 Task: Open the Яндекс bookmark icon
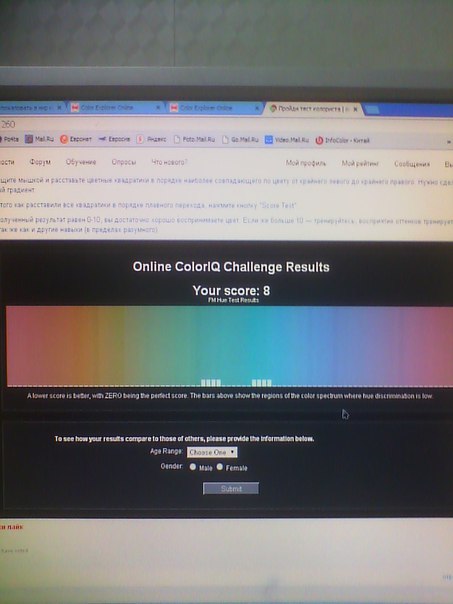[x=140, y=139]
